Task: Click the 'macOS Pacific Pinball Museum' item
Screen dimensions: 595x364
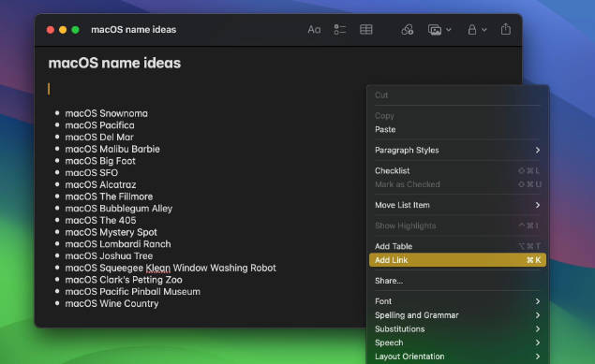Action: point(132,292)
